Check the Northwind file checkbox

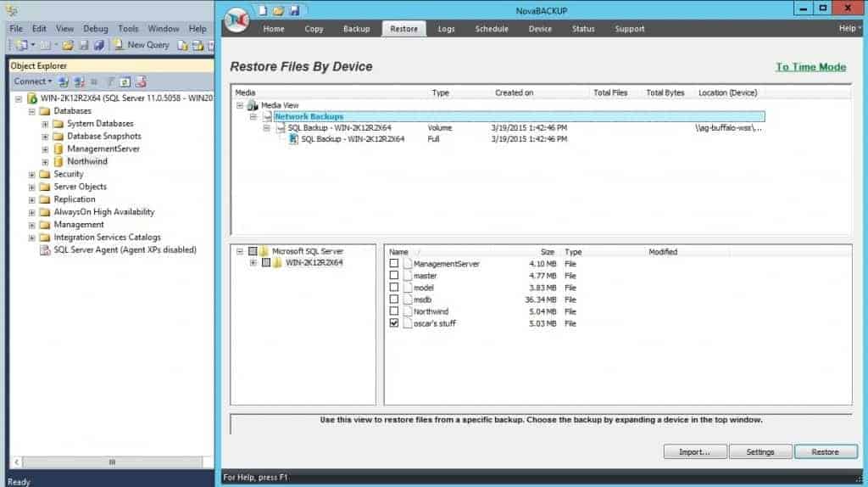(x=393, y=311)
